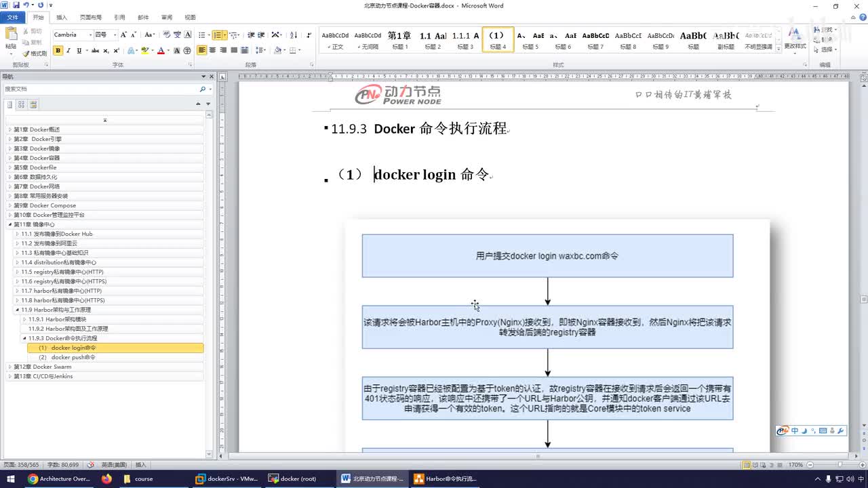Viewport: 868px width, 488px height.
Task: Click the bullet list icon
Action: point(201,35)
